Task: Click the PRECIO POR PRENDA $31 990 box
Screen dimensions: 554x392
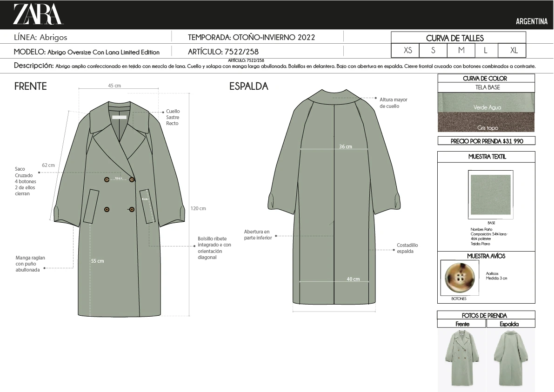Action: 487,141
